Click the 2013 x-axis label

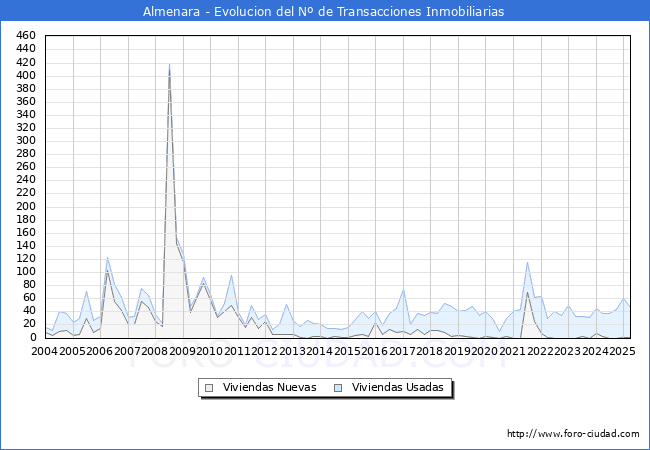292,351
